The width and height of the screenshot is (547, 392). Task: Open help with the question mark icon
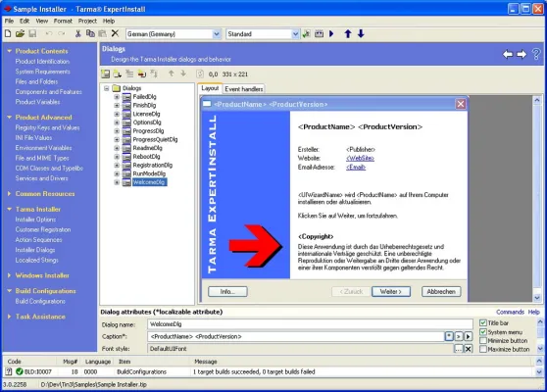coord(536,54)
